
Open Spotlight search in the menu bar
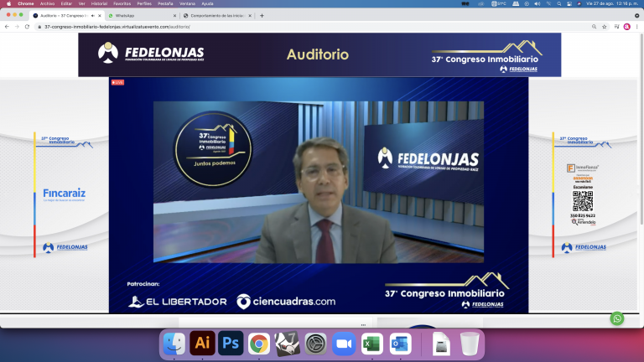[x=559, y=3]
